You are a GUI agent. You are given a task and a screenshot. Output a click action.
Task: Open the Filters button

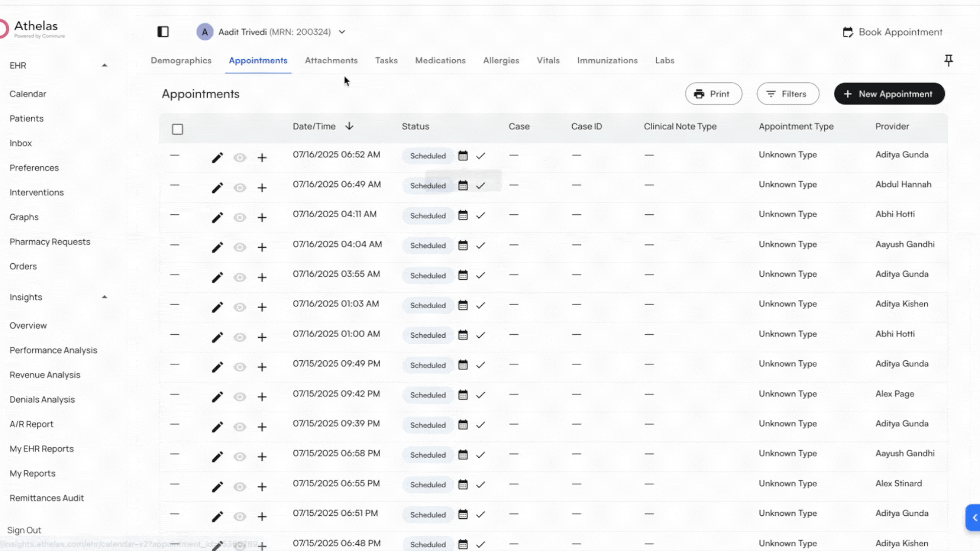tap(788, 94)
